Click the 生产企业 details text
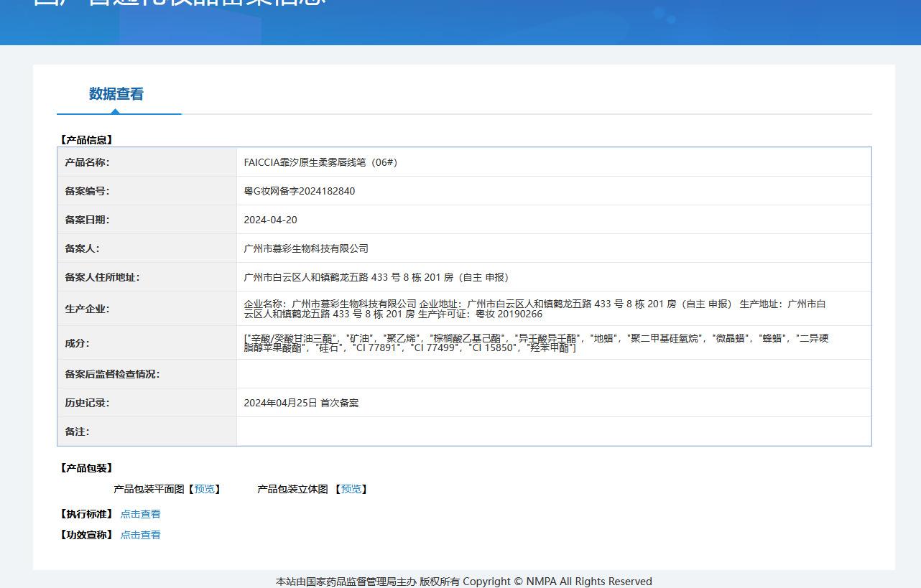921x588 pixels. [534, 309]
